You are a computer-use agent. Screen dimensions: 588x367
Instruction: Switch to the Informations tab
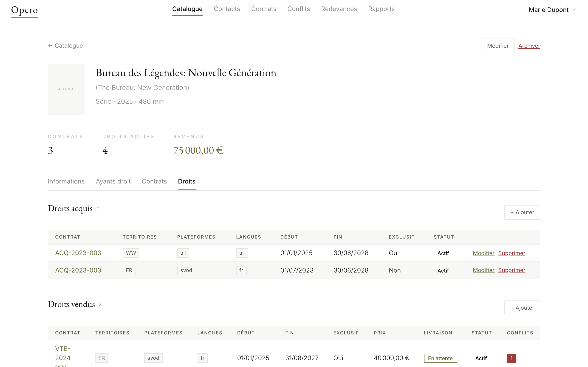[66, 181]
